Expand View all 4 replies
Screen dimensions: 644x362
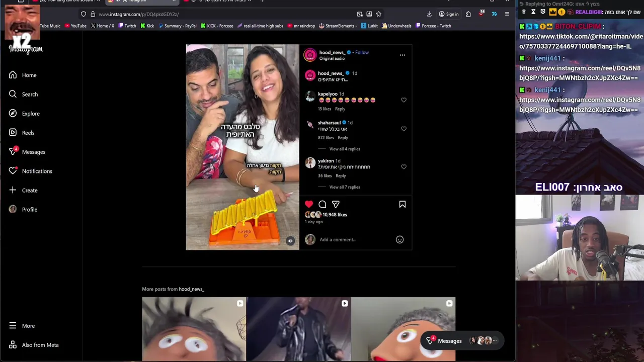click(345, 149)
